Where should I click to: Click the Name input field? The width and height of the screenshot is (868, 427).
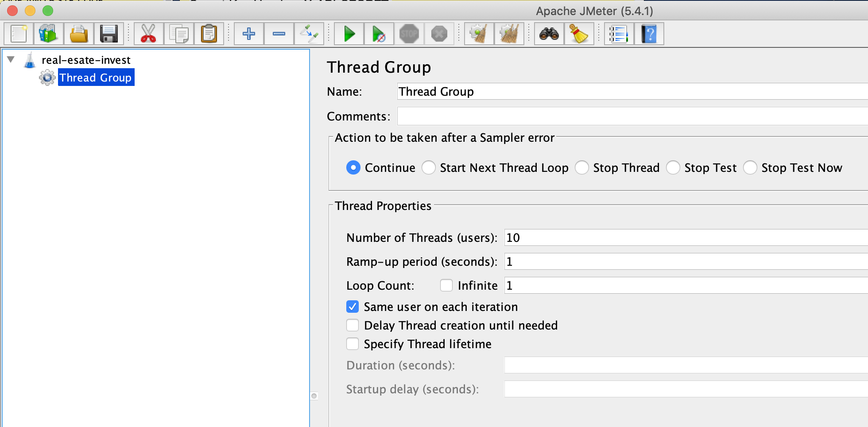[x=632, y=92]
